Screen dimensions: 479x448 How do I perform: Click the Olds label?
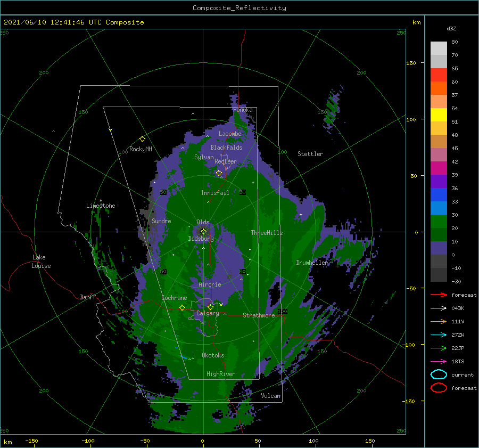pos(203,222)
